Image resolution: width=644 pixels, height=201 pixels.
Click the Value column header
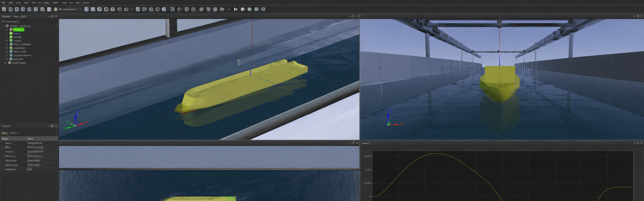pos(42,138)
